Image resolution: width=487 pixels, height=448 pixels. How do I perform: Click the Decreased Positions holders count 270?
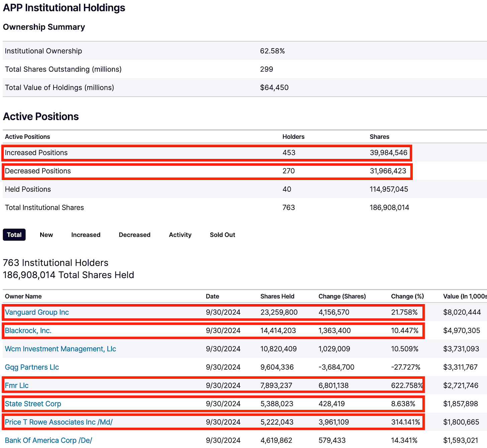tap(289, 171)
